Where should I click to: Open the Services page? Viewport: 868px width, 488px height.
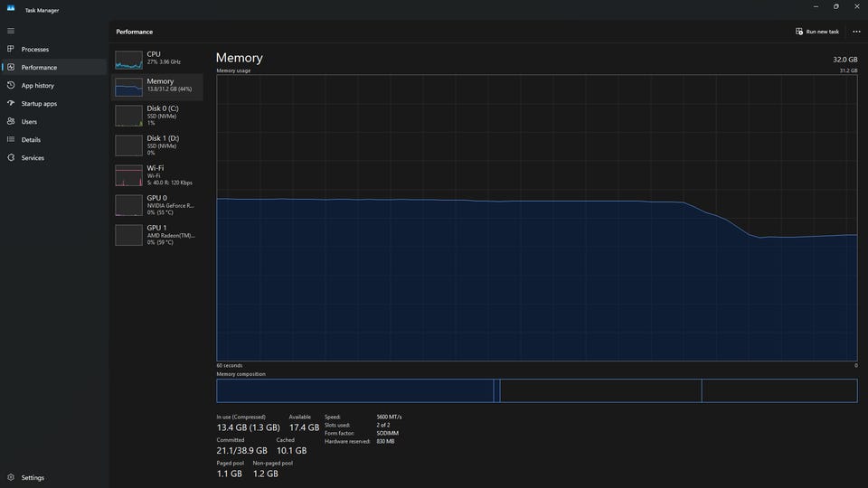pyautogui.click(x=53, y=158)
